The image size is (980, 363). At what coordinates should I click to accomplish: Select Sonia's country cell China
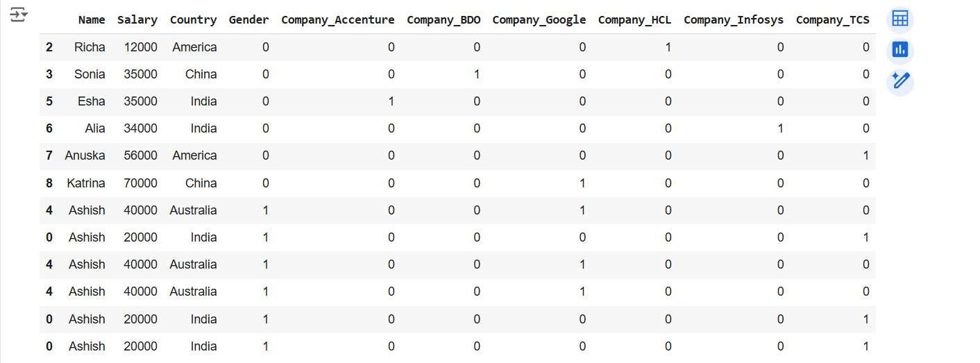tap(201, 74)
